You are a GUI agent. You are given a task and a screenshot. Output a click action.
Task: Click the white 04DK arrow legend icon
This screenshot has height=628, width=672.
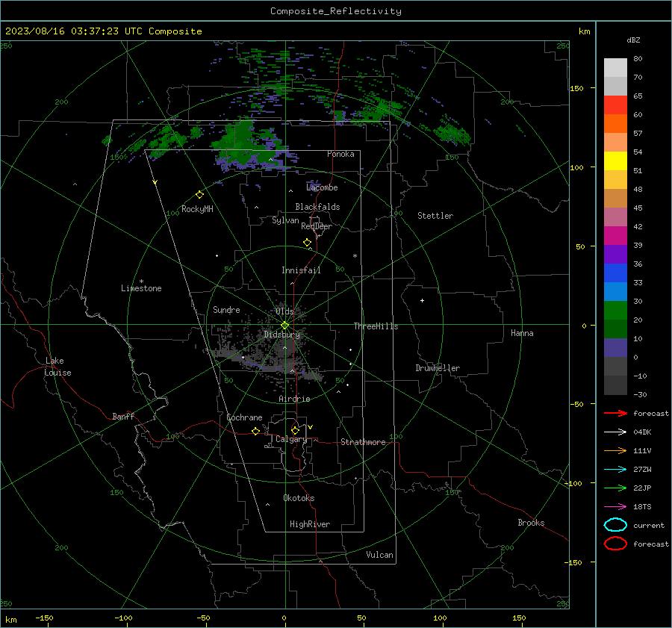[x=615, y=432]
